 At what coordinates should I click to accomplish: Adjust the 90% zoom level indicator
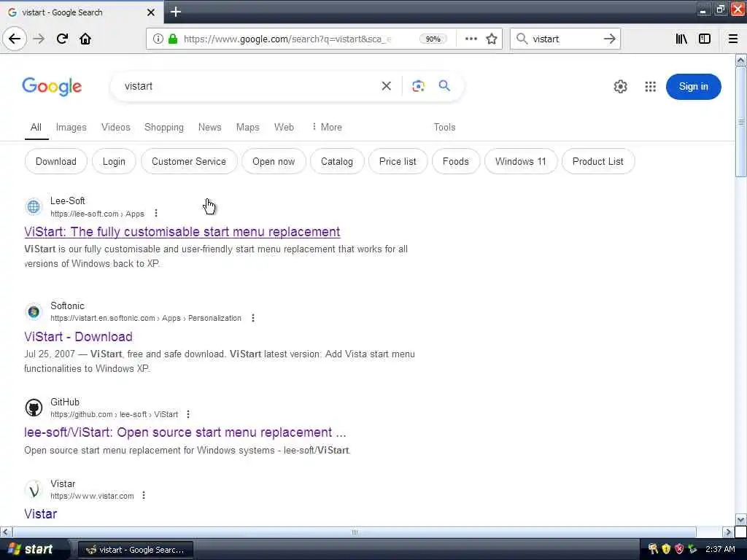coord(433,39)
